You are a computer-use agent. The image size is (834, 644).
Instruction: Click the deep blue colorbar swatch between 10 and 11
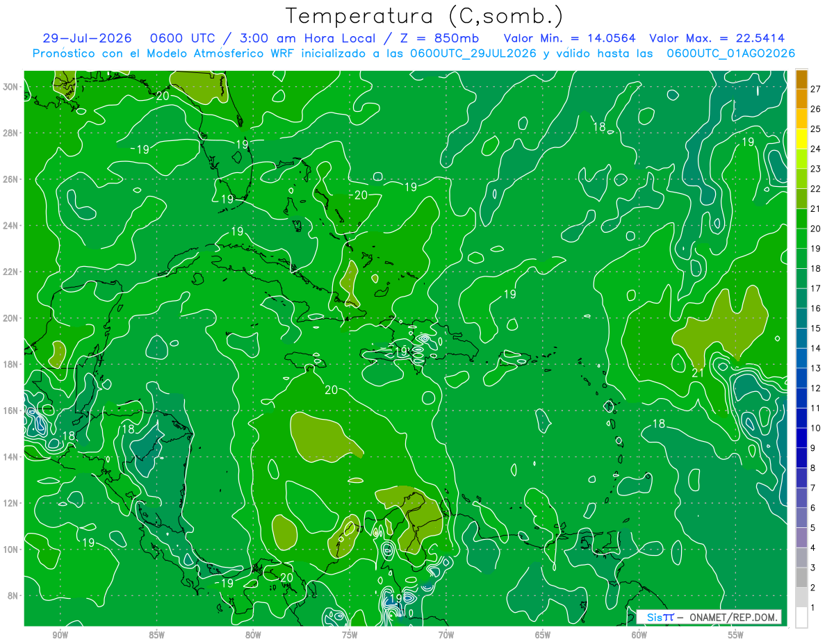point(801,418)
